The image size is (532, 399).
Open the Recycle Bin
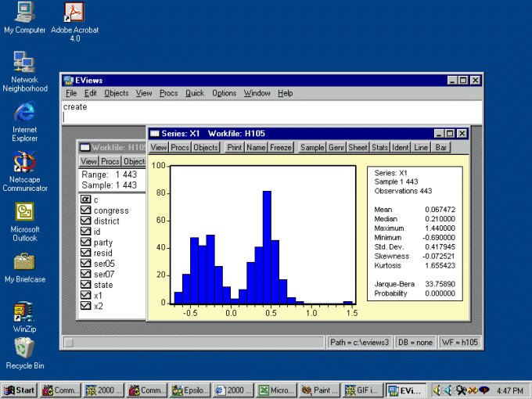click(24, 347)
